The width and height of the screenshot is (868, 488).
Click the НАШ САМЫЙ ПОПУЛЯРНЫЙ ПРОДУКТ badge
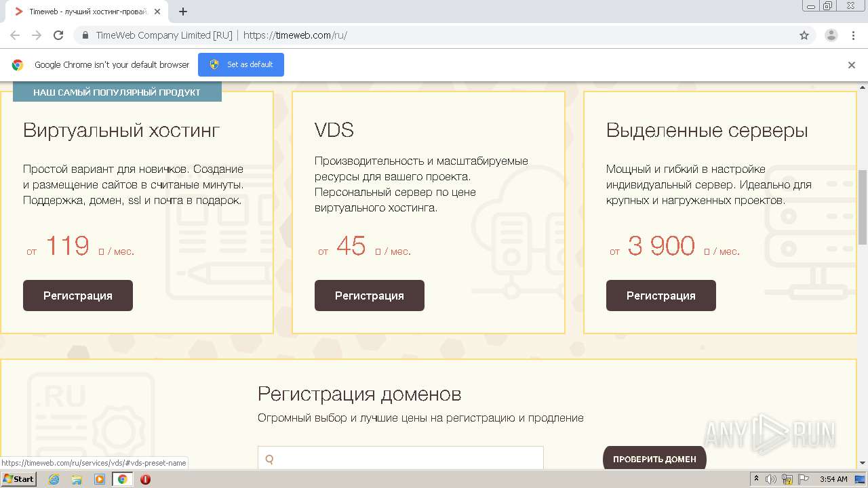point(117,92)
